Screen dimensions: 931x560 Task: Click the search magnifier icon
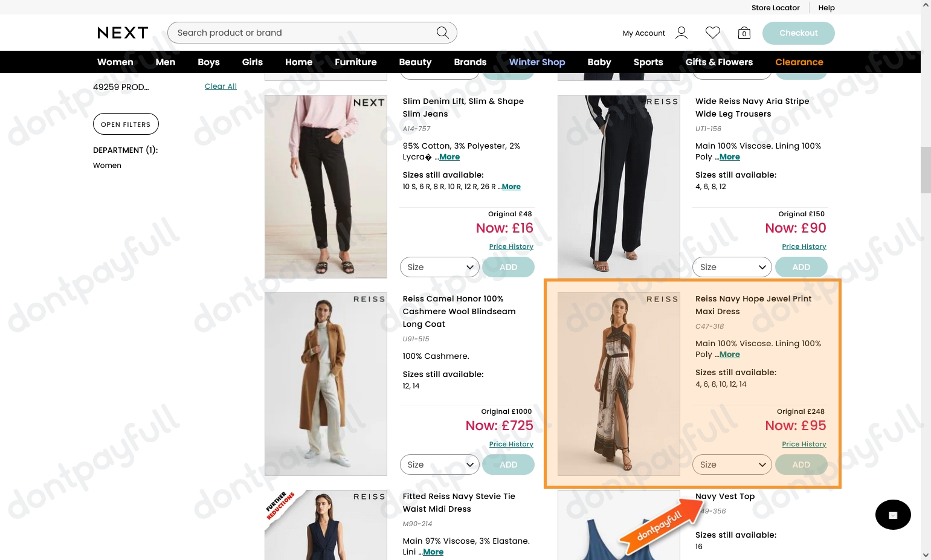pos(442,33)
